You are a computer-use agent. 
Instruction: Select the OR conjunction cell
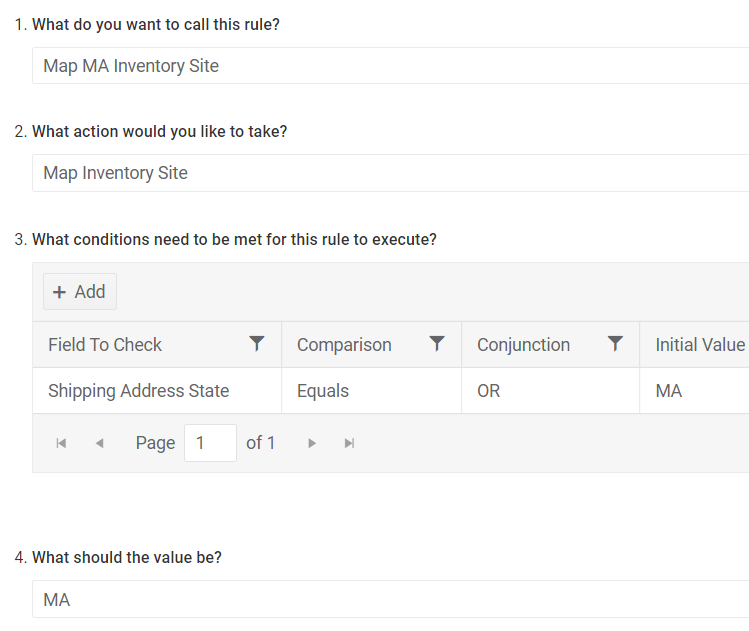click(550, 391)
